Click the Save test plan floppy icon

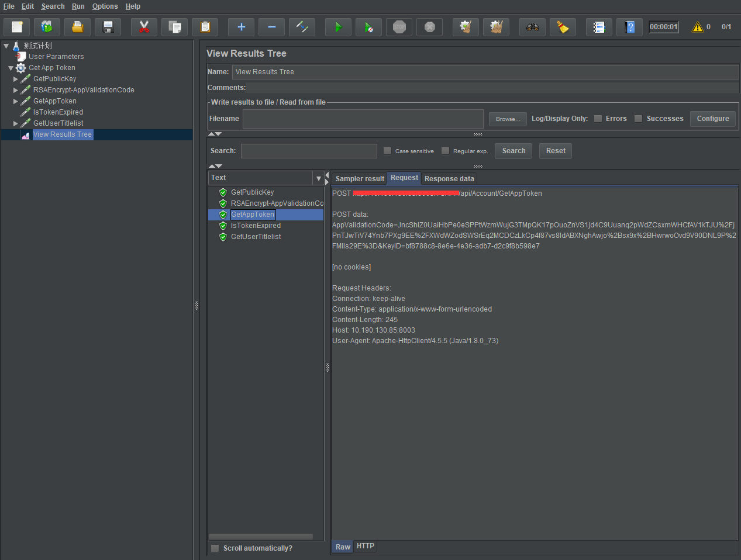(108, 27)
